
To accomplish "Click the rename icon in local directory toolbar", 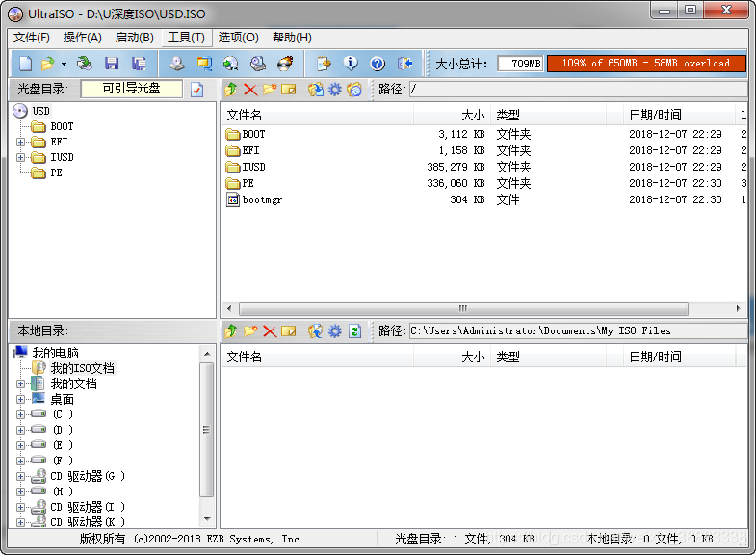I will [288, 331].
